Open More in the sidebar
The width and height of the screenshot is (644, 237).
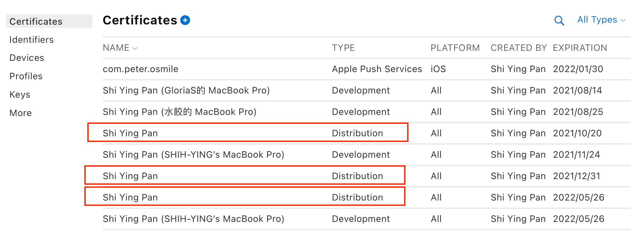[21, 113]
